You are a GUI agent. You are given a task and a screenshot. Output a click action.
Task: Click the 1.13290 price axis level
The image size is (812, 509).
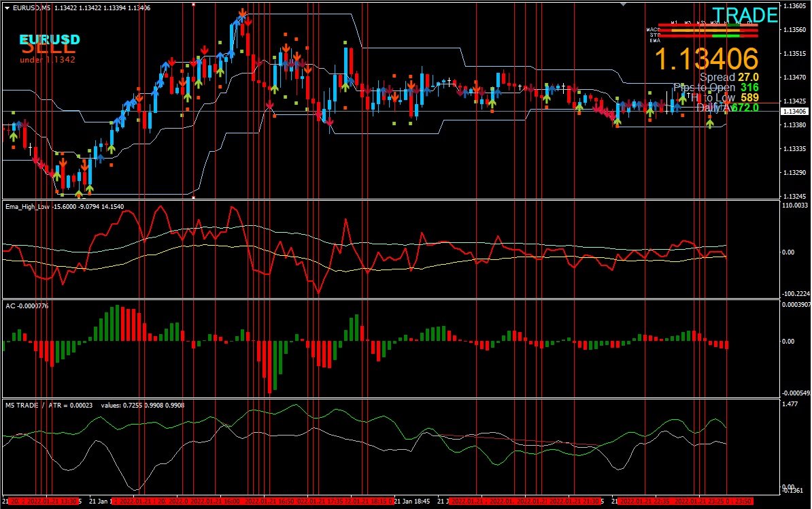pos(794,173)
